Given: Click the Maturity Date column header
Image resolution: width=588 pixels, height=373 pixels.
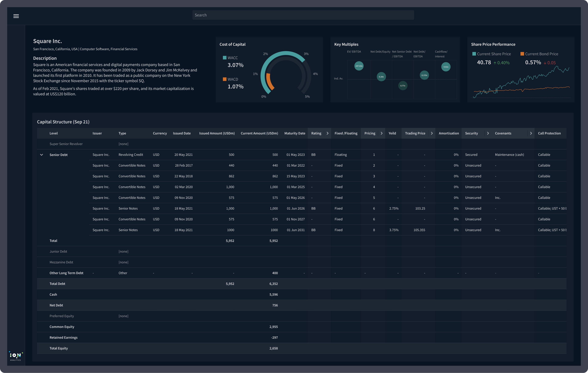Looking at the screenshot, I should tap(294, 133).
